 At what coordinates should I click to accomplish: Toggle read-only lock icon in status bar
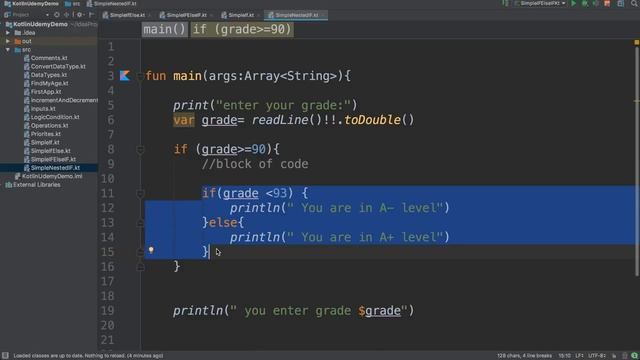point(614,356)
